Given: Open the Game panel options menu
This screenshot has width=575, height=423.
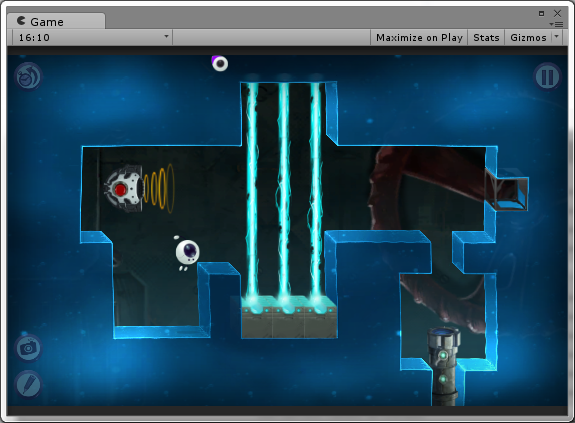Looking at the screenshot, I should [557, 25].
